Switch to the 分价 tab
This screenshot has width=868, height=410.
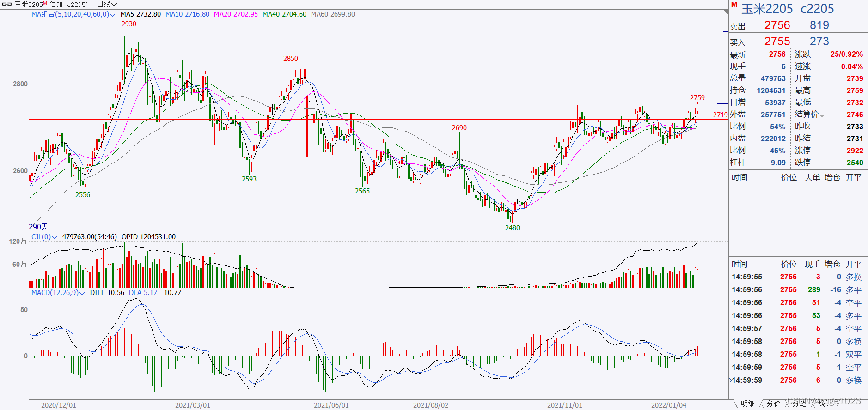point(773,404)
